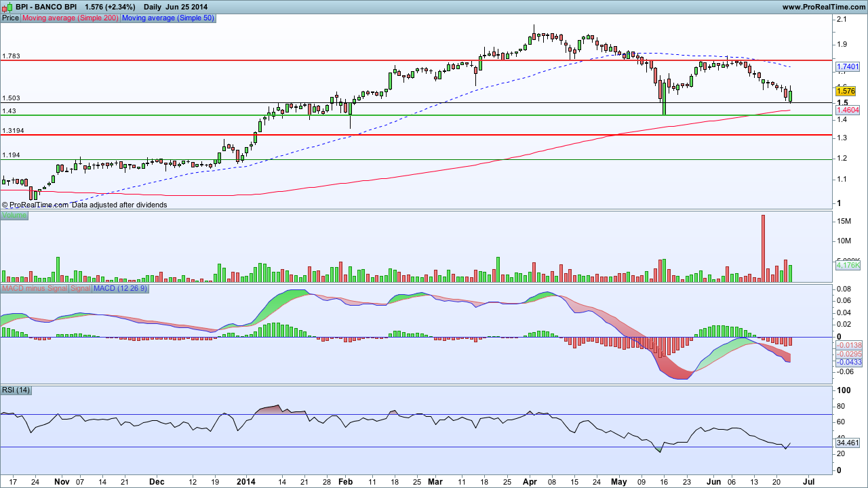Click the Signal legend label in MACD panel

point(81,289)
